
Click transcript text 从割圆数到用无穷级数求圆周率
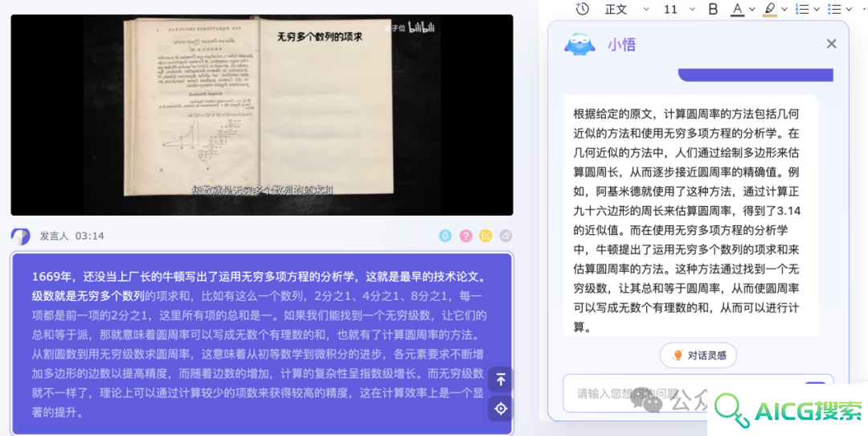coord(111,355)
